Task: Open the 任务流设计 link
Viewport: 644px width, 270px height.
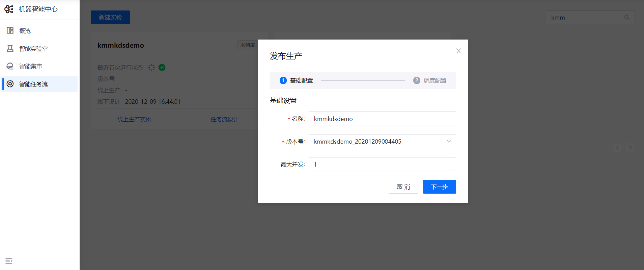Action: 225,119
